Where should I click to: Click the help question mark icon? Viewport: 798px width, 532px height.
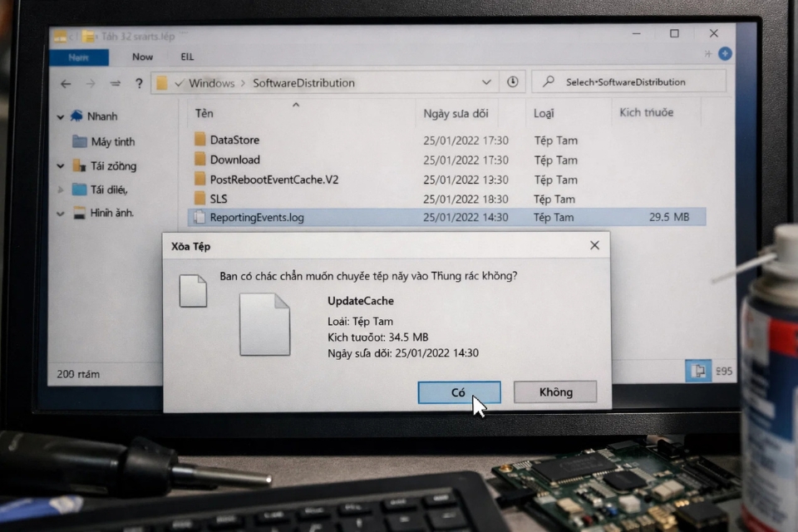(139, 83)
